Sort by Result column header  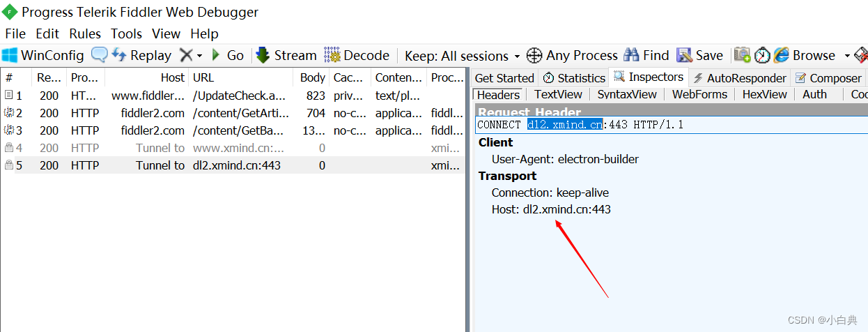(49, 77)
